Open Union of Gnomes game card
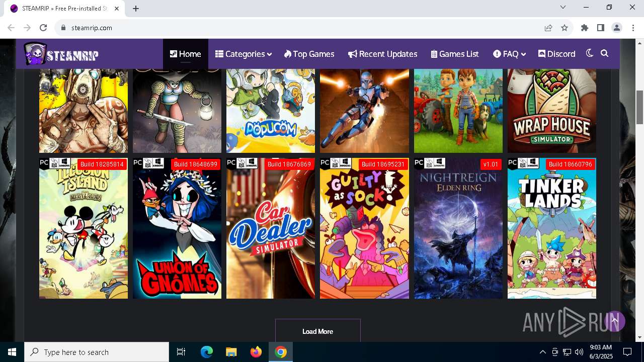The image size is (644, 362). pyautogui.click(x=177, y=228)
